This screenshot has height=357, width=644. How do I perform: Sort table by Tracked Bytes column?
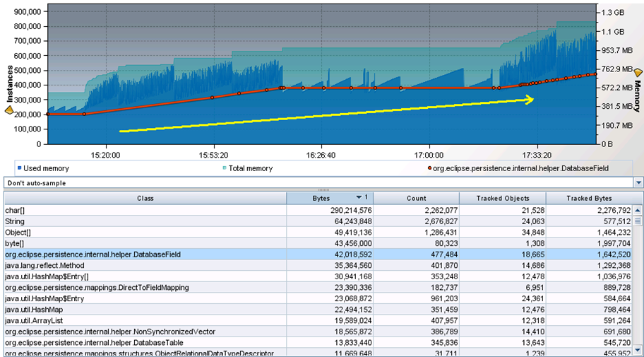click(x=589, y=199)
